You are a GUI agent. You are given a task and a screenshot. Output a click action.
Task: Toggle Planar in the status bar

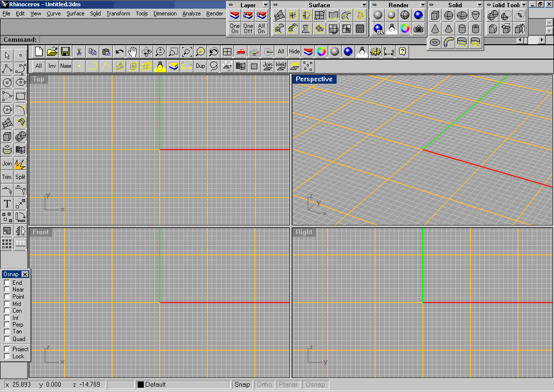[x=289, y=385]
